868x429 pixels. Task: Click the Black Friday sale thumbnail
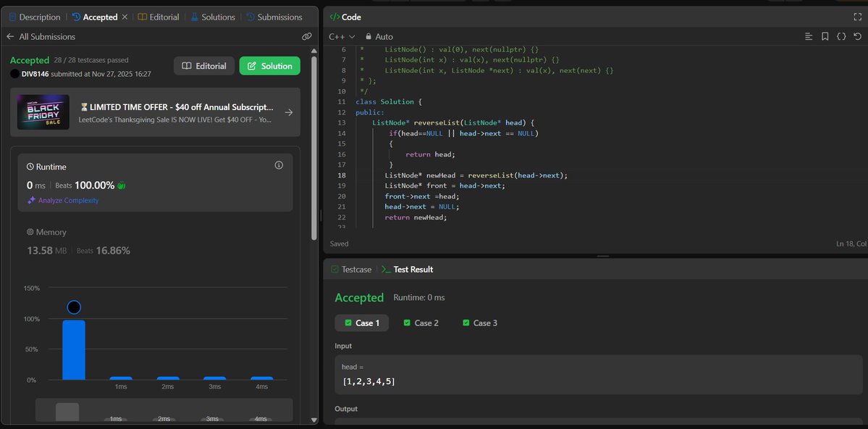(x=43, y=112)
